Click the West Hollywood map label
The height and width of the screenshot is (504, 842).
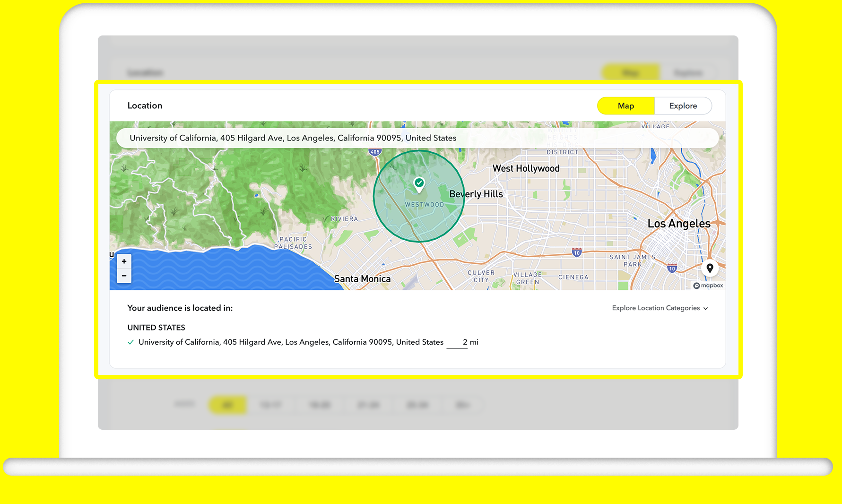pos(526,168)
